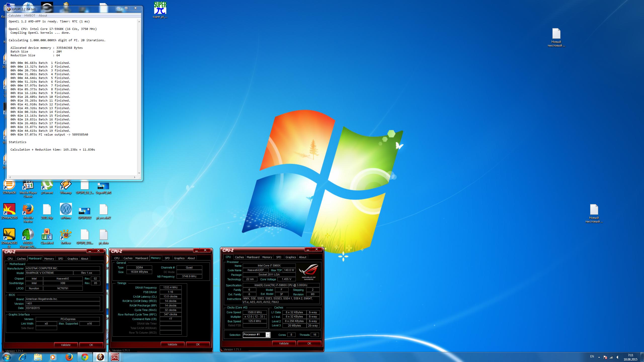644x362 pixels.
Task: Click the NB Frequency 3749.9 MHz field
Action: (x=189, y=276)
